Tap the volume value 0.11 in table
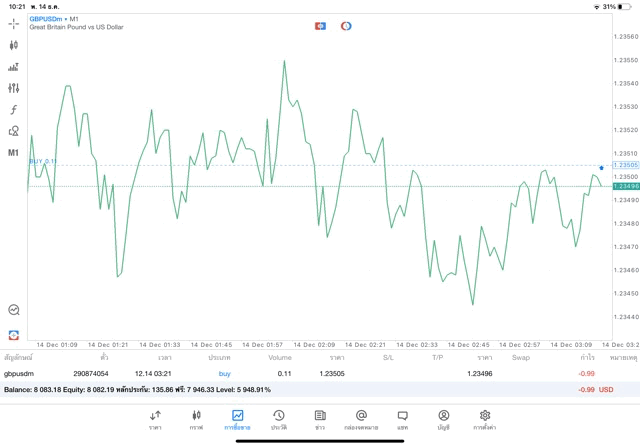 click(x=284, y=374)
